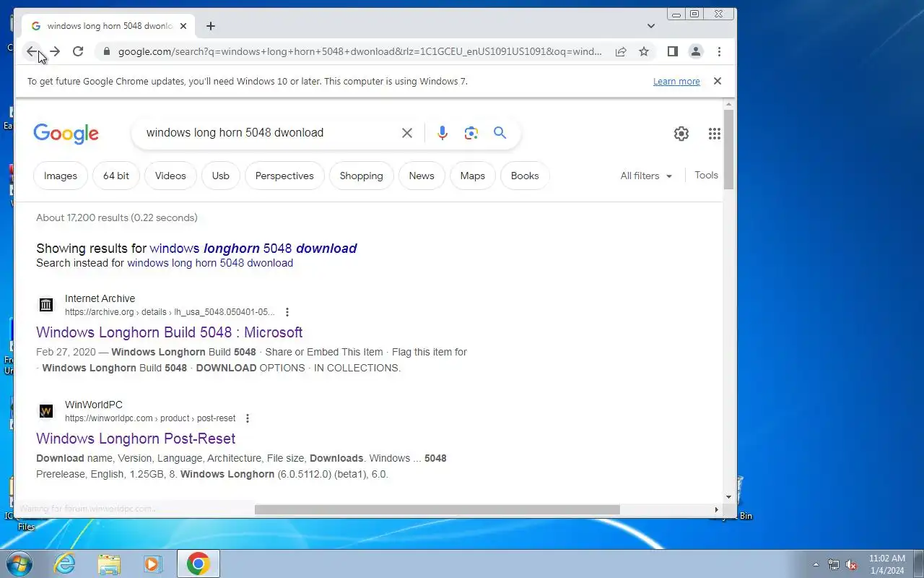Image resolution: width=924 pixels, height=578 pixels.
Task: Bookmark this tab with the star icon
Action: [x=644, y=51]
